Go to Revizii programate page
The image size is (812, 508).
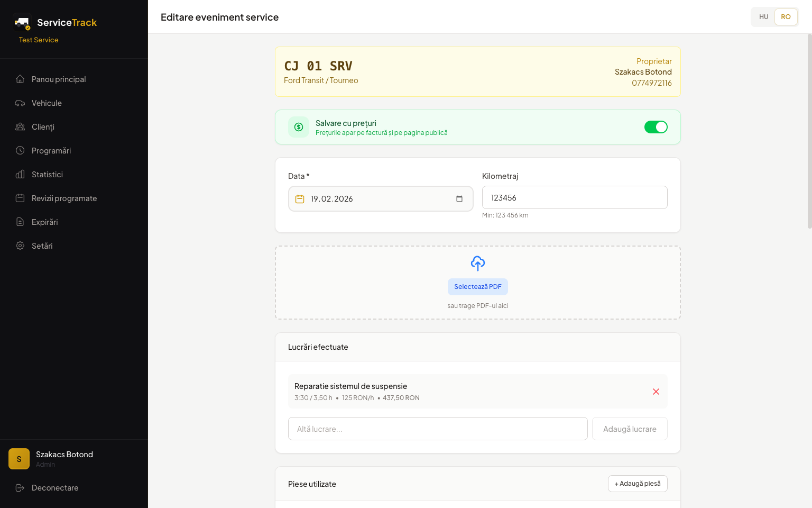(64, 198)
